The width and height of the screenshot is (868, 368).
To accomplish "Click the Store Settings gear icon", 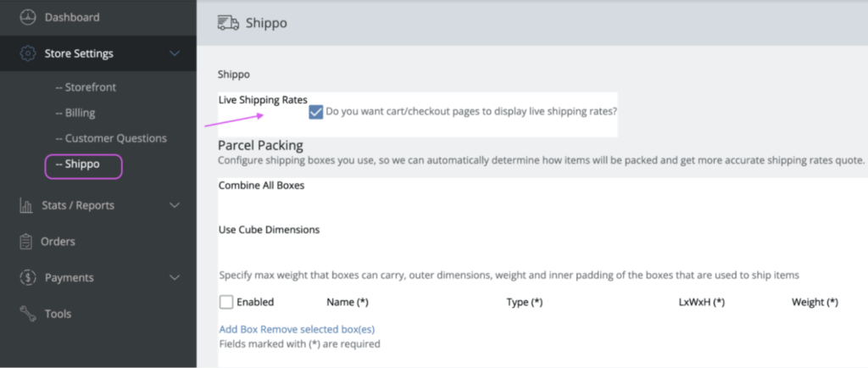I will coord(27,53).
